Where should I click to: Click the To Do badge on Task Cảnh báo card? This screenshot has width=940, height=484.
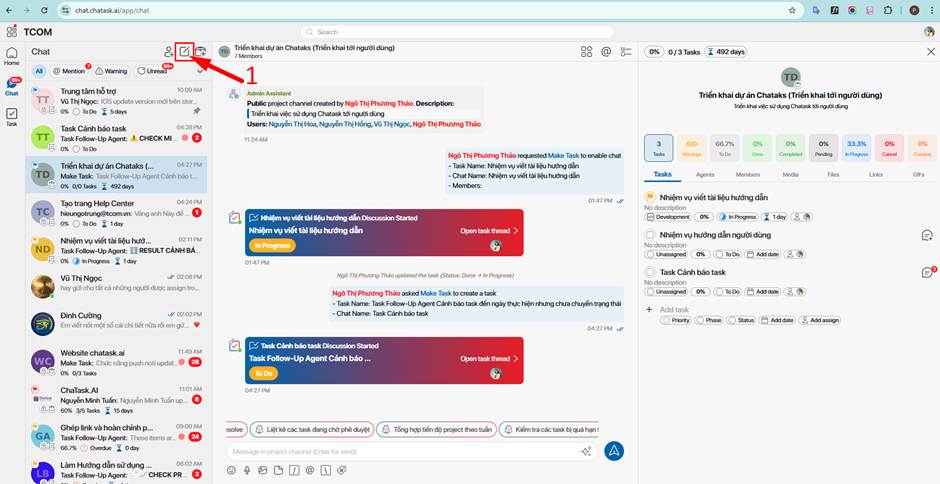tap(263, 373)
